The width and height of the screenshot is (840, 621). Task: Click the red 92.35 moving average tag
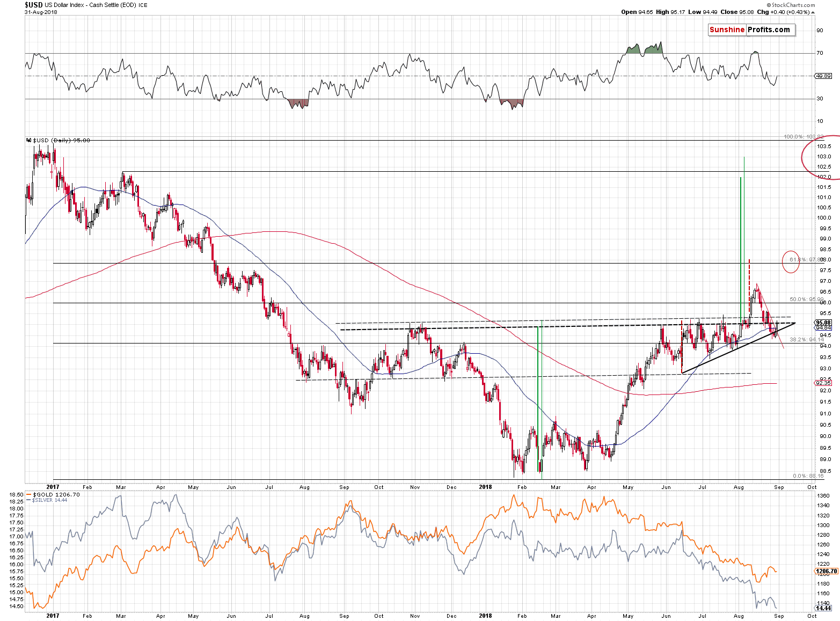coord(823,383)
